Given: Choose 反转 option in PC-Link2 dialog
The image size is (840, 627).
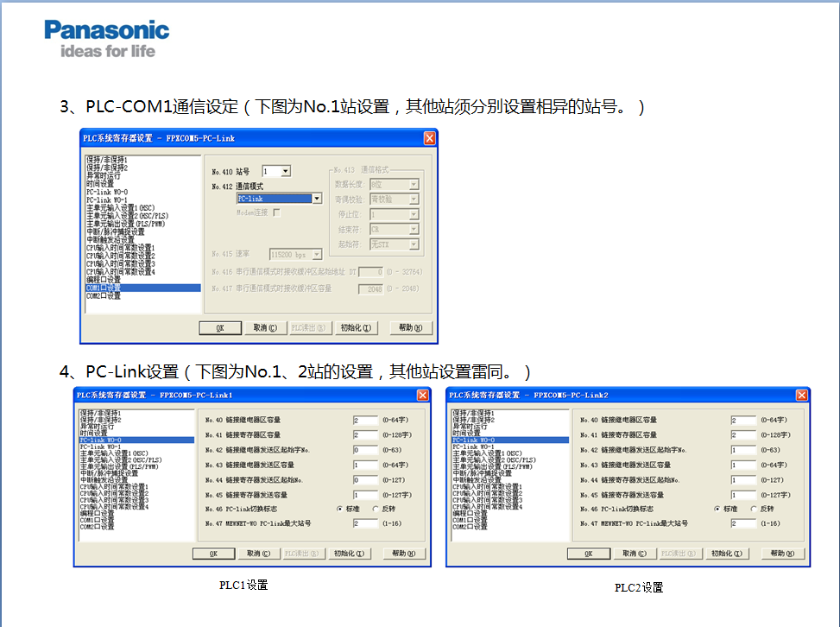Looking at the screenshot, I should click(x=755, y=510).
